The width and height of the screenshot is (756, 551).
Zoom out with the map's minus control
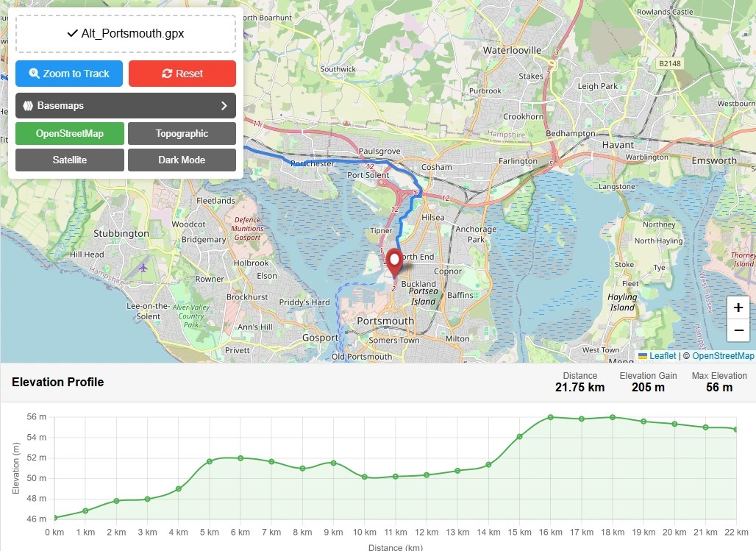[x=738, y=331]
